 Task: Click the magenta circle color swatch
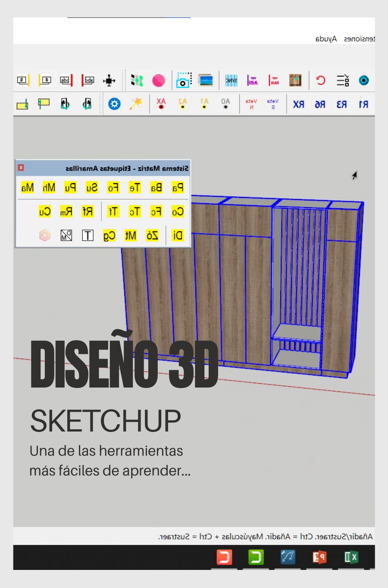coord(158,80)
